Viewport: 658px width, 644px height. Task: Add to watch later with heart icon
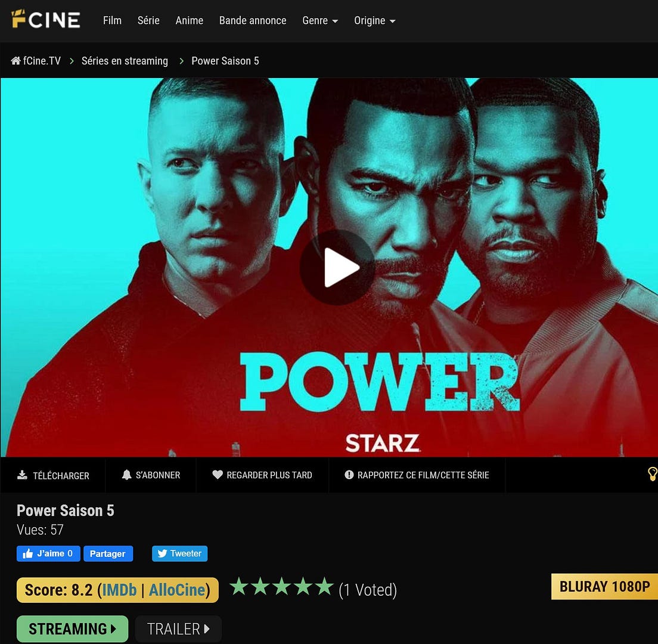(x=218, y=475)
